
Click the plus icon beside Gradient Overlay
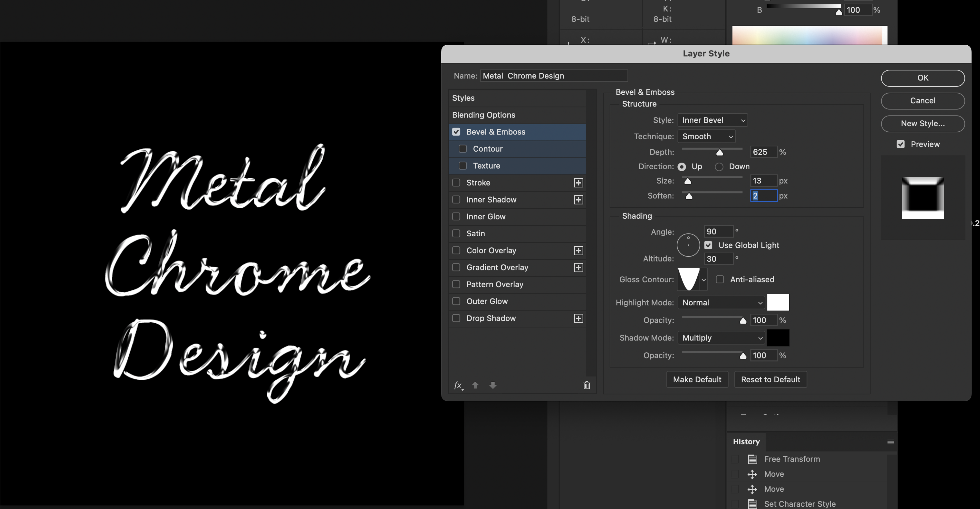pos(578,268)
